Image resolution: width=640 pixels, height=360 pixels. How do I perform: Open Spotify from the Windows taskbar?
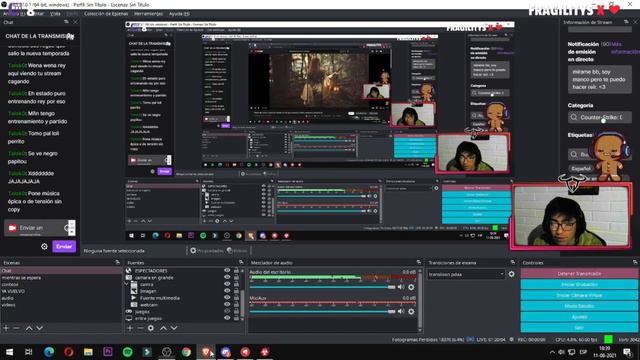tap(127, 352)
